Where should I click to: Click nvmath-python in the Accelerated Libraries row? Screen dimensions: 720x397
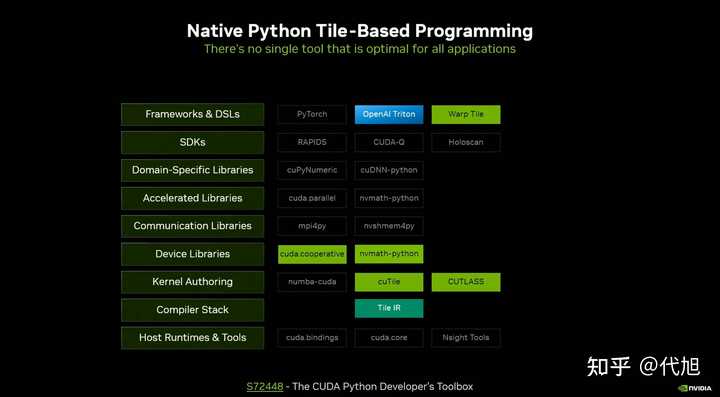click(x=389, y=198)
